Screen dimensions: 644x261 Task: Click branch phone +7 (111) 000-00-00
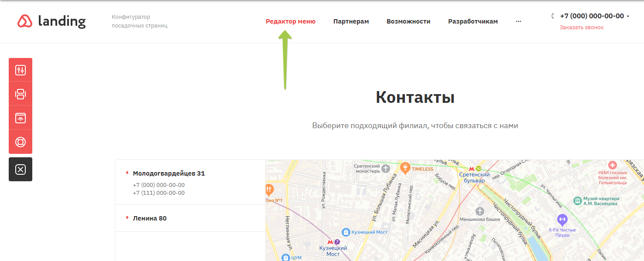[x=159, y=193]
